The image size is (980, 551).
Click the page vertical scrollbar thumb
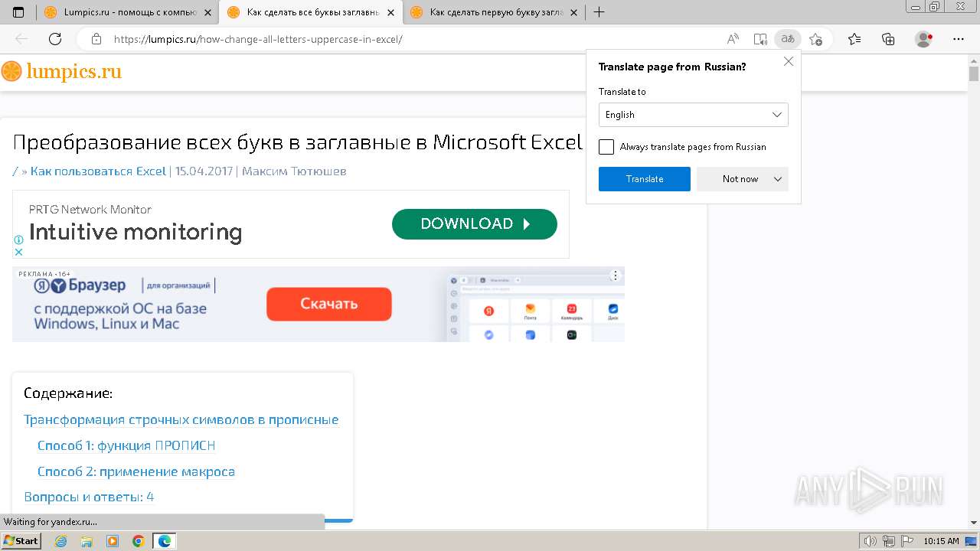pos(974,73)
